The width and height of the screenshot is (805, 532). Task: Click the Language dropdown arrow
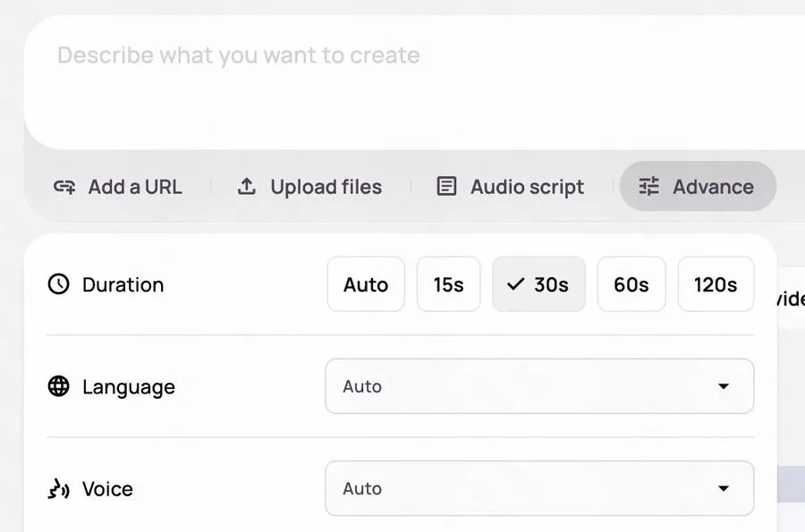724,386
